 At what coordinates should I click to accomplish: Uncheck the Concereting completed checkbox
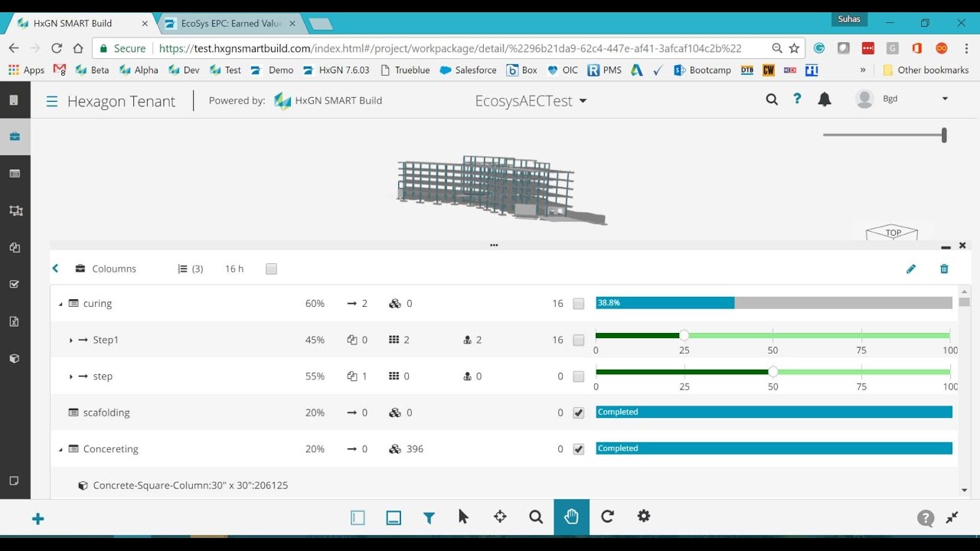pyautogui.click(x=579, y=449)
